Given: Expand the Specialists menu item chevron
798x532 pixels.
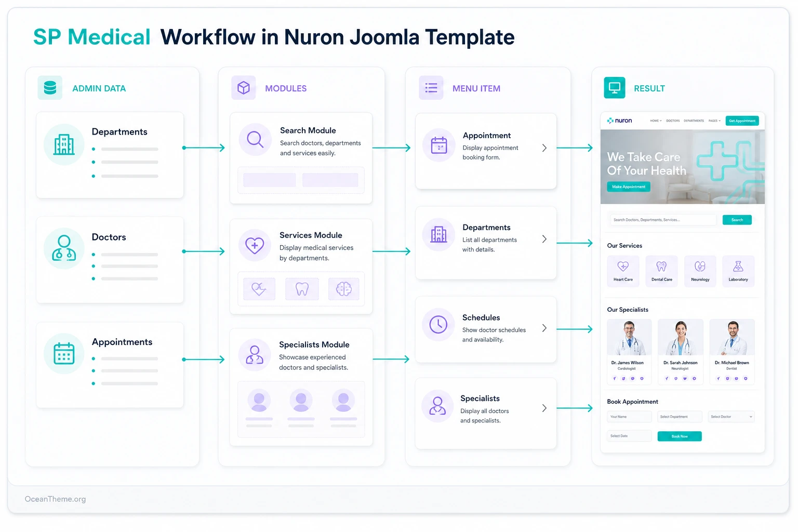Looking at the screenshot, I should coord(544,408).
